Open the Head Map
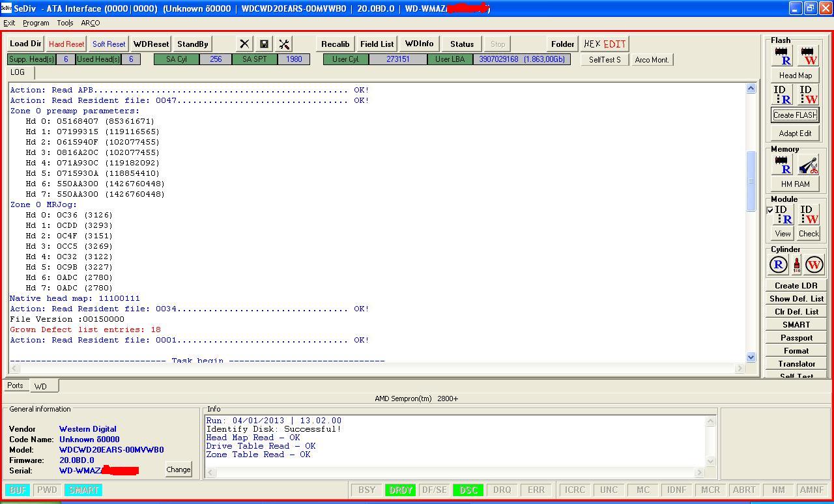This screenshot has width=834, height=504. (x=796, y=75)
